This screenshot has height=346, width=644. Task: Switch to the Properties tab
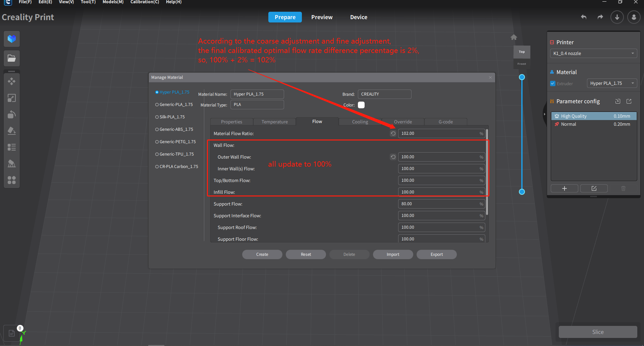coord(231,122)
